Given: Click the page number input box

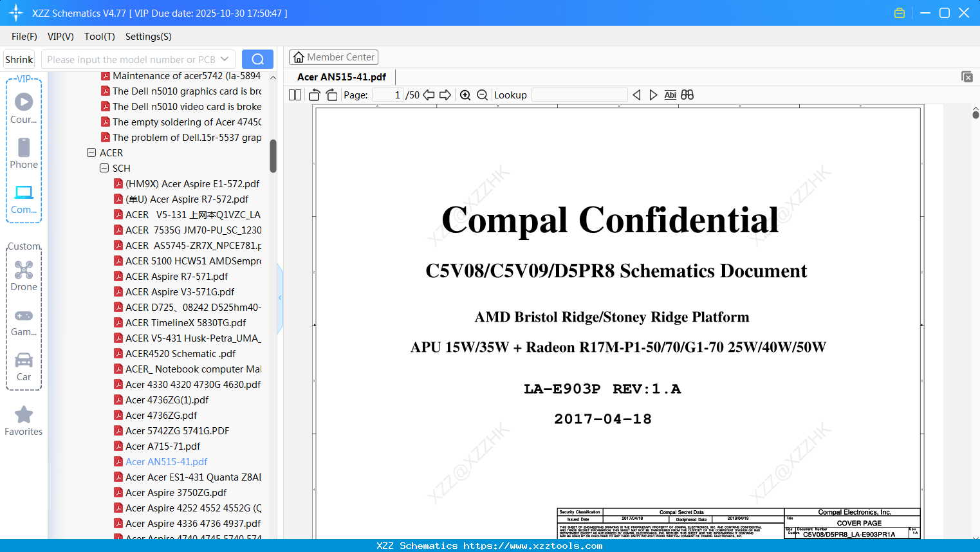Looking at the screenshot, I should point(388,95).
